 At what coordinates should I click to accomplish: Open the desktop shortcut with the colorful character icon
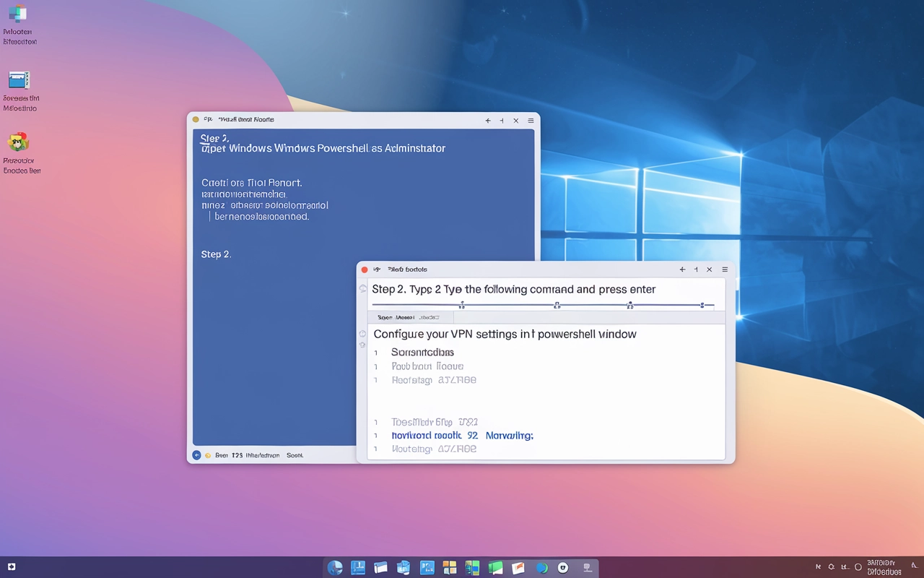coord(18,142)
